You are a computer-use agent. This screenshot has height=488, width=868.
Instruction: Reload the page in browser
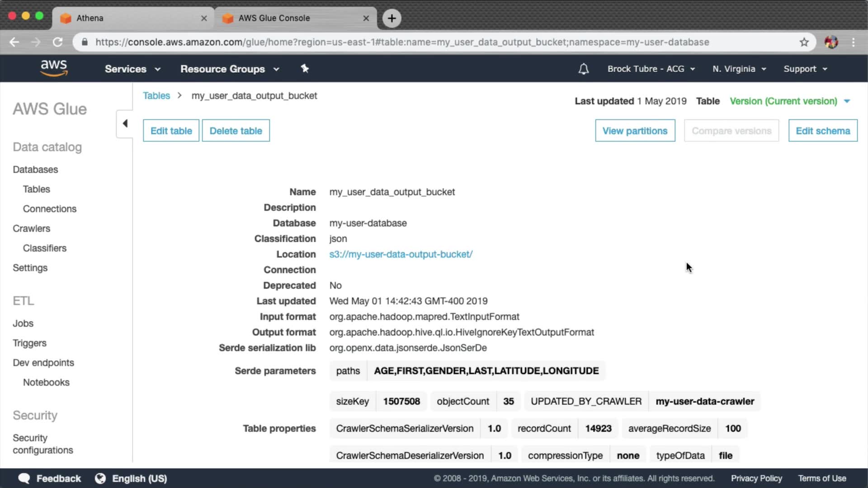pos(57,42)
